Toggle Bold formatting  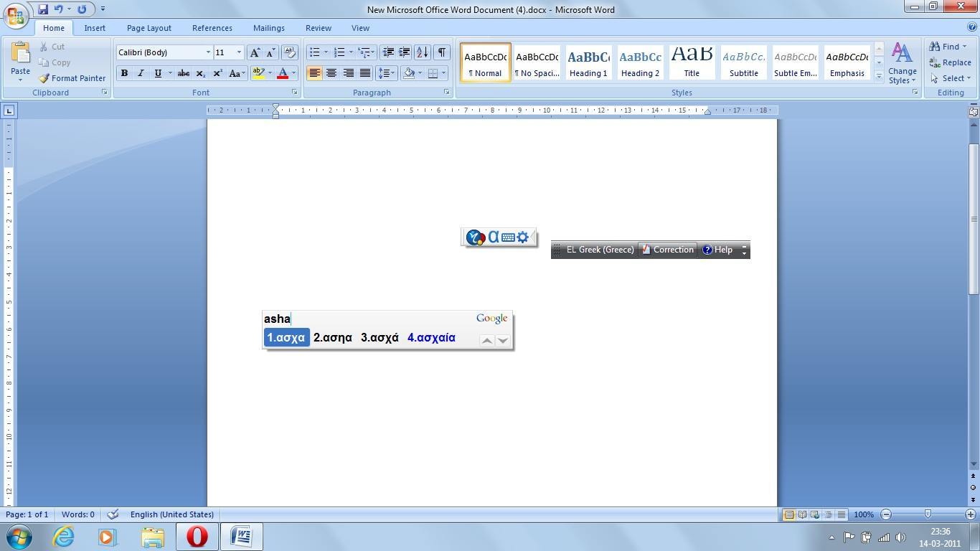[124, 73]
